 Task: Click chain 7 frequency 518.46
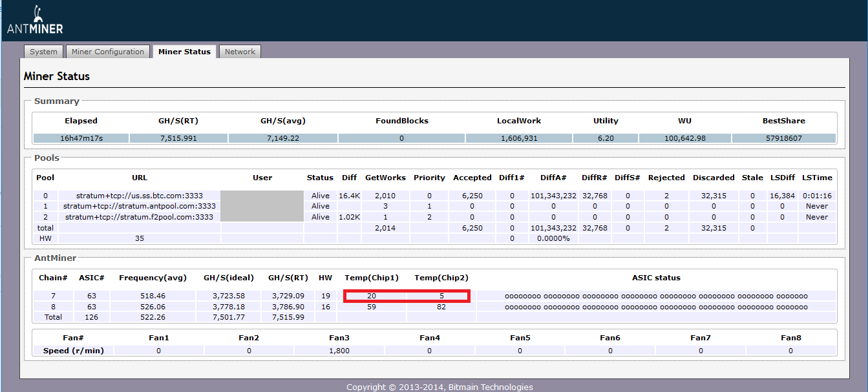(153, 295)
